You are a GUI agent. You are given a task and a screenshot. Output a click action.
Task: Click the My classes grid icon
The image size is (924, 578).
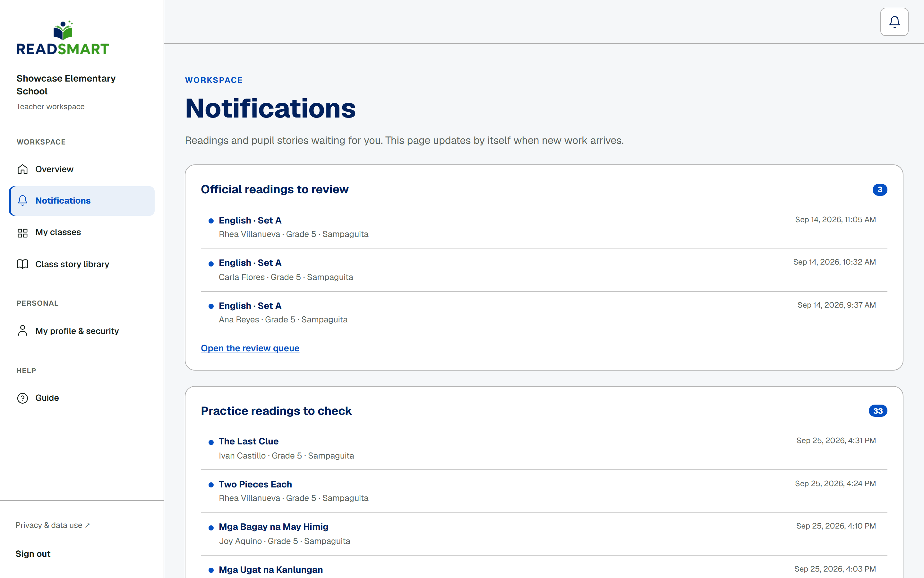click(22, 233)
